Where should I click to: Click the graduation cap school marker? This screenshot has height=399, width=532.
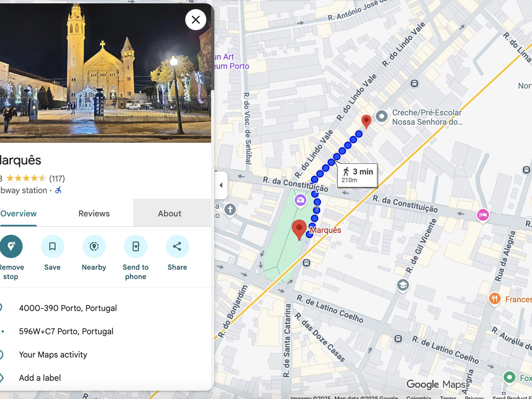[x=403, y=285]
